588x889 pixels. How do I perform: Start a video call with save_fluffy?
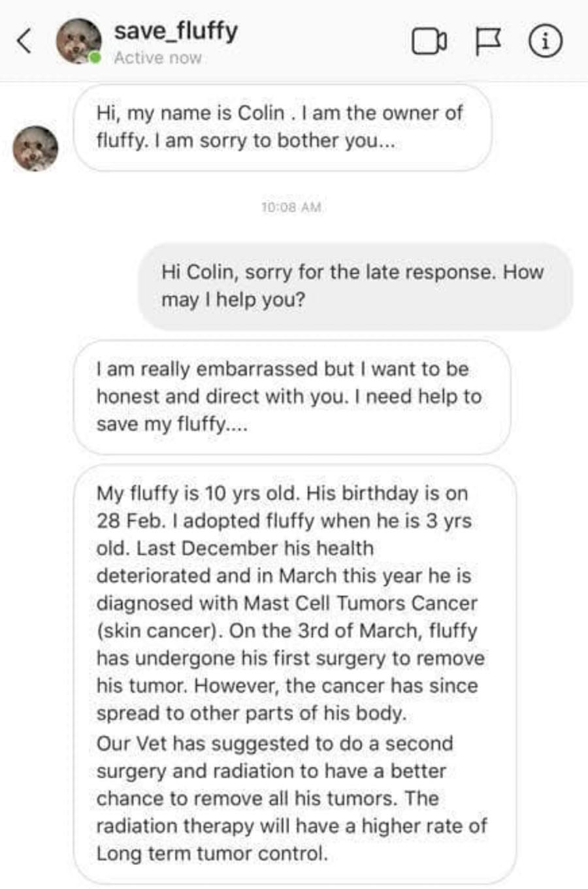point(429,42)
